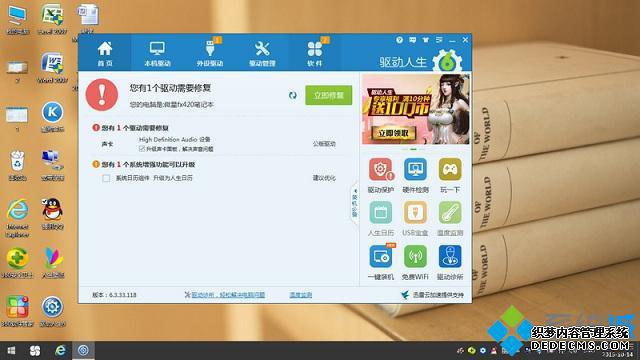
Task: Open the QQ penguin desktop icon
Action: pos(53,214)
